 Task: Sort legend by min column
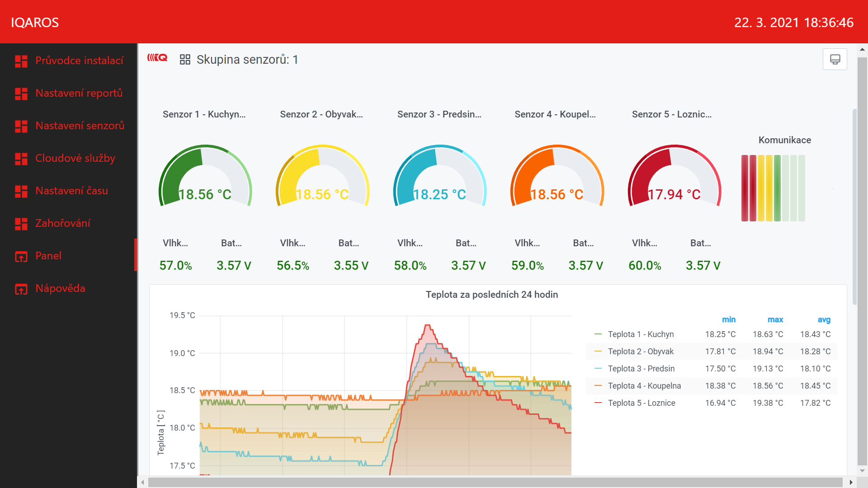[728, 319]
